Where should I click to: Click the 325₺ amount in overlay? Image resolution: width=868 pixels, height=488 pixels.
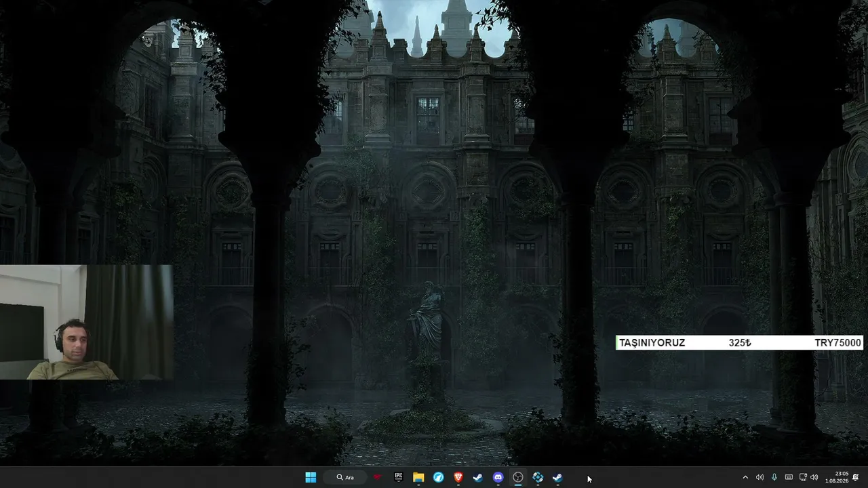(x=740, y=343)
